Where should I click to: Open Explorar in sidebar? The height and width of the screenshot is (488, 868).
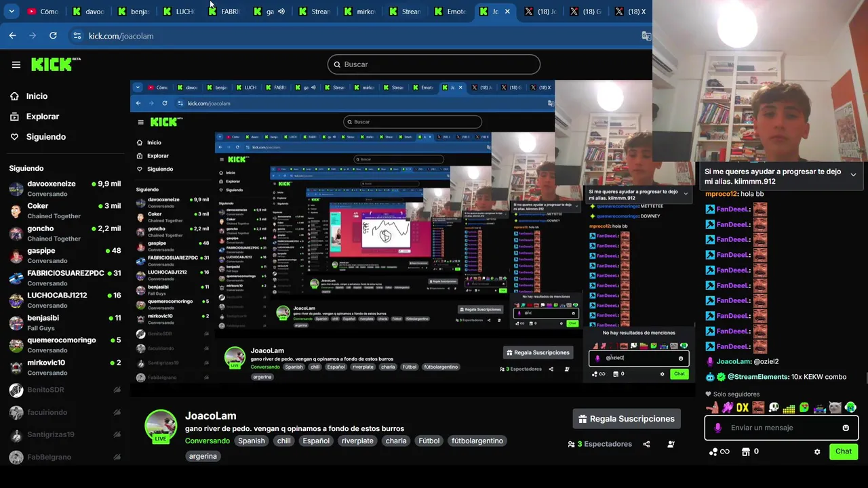pyautogui.click(x=42, y=117)
